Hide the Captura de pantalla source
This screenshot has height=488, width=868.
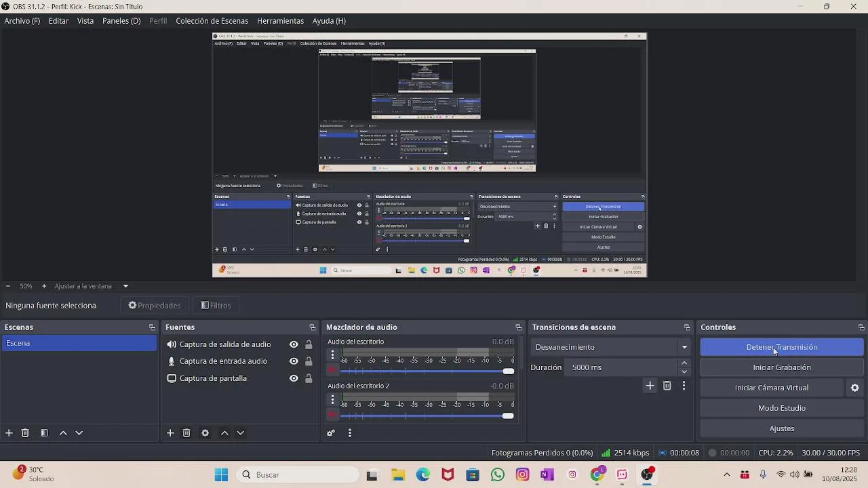click(x=294, y=378)
